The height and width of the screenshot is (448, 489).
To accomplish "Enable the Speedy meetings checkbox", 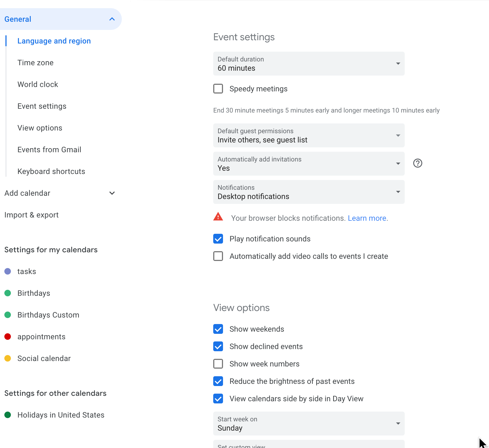I will 218,89.
